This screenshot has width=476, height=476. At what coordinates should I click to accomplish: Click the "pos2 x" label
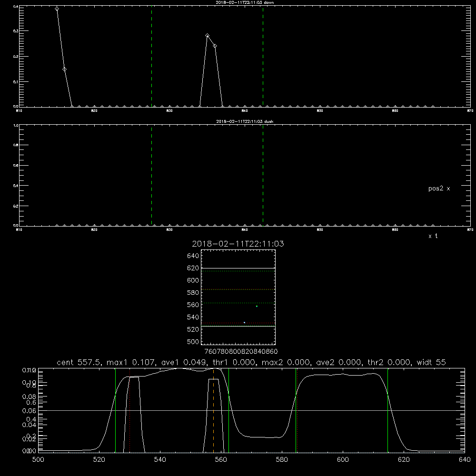(439, 188)
